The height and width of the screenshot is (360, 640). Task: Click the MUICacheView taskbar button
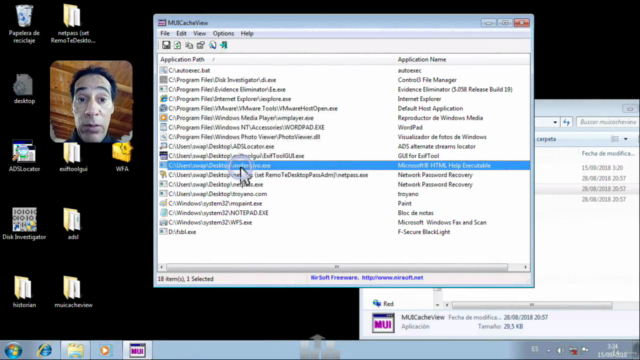(137, 351)
